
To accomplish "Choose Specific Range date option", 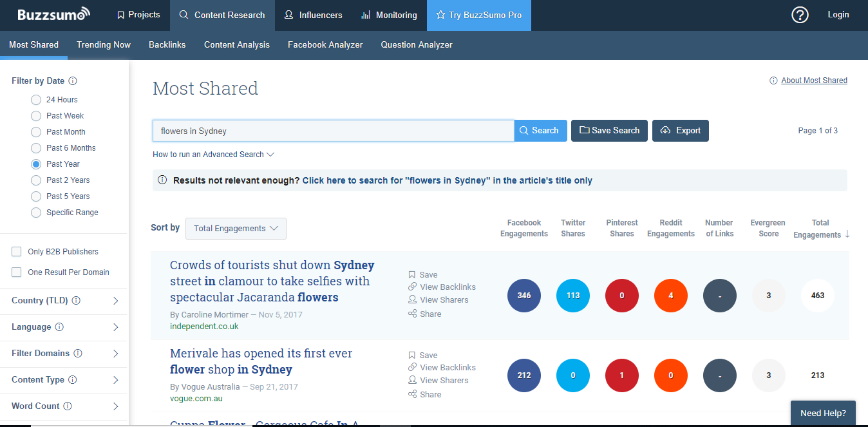I will coord(36,213).
